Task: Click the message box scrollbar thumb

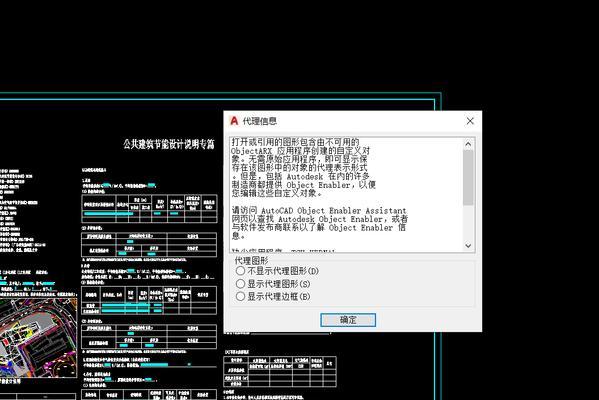Action: coord(468,177)
